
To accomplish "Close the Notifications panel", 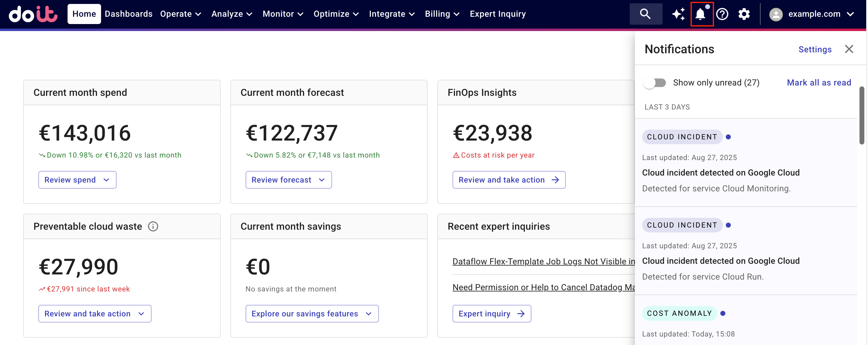I will tap(849, 49).
